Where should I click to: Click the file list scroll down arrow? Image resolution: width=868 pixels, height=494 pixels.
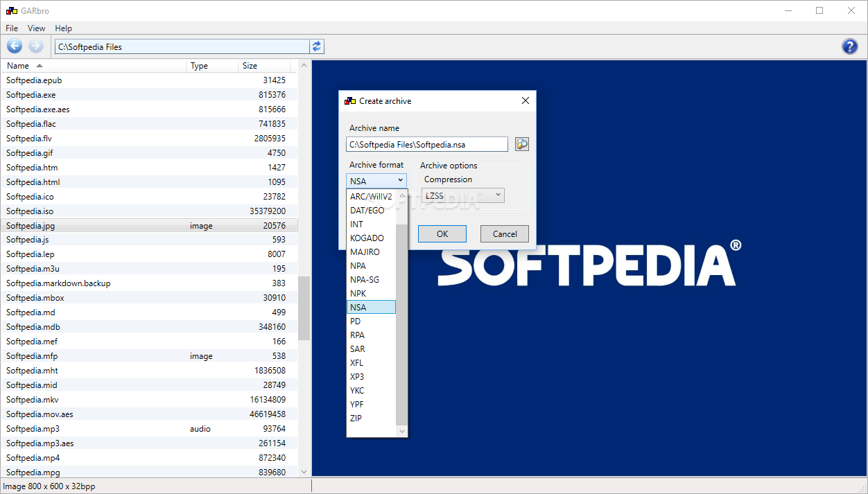pos(304,471)
